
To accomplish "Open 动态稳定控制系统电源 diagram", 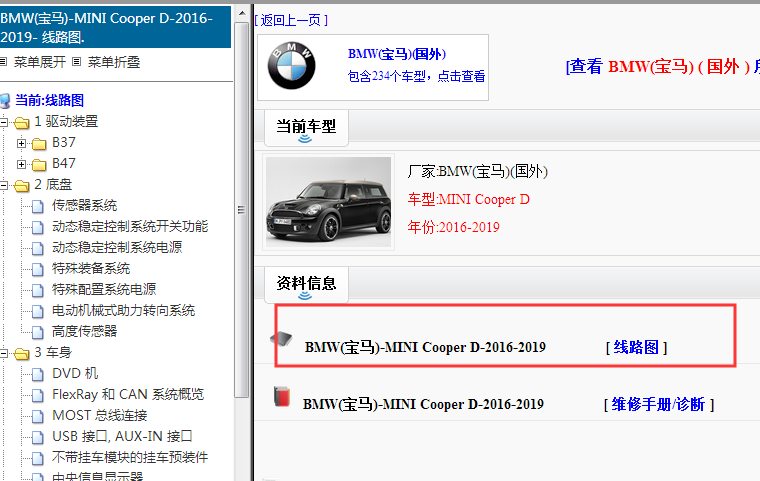I will click(x=117, y=247).
